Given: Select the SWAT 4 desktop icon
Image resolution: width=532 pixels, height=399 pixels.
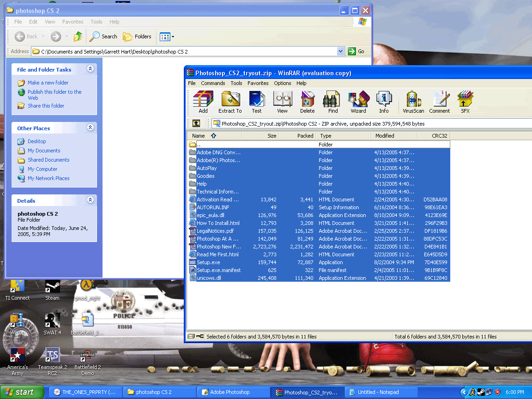Looking at the screenshot, I should pyautogui.click(x=52, y=324).
